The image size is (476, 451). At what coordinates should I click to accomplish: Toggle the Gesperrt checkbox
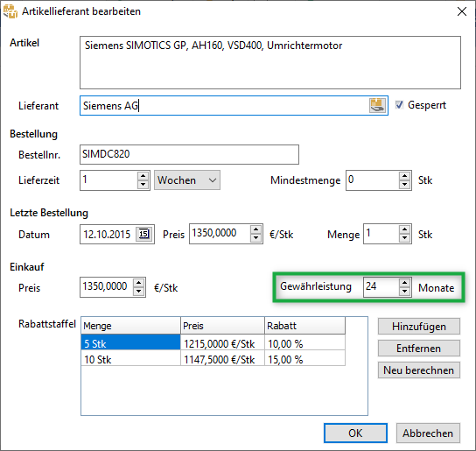[399, 105]
